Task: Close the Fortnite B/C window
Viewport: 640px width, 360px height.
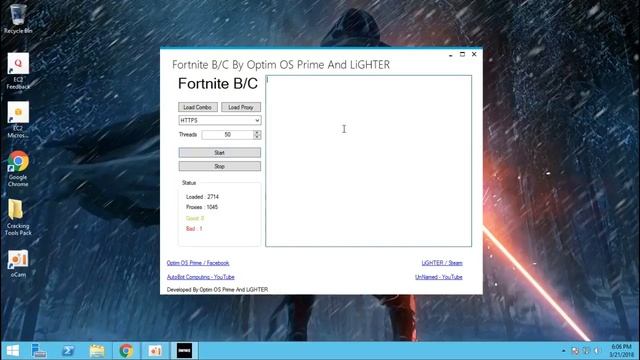Action: click(x=474, y=54)
